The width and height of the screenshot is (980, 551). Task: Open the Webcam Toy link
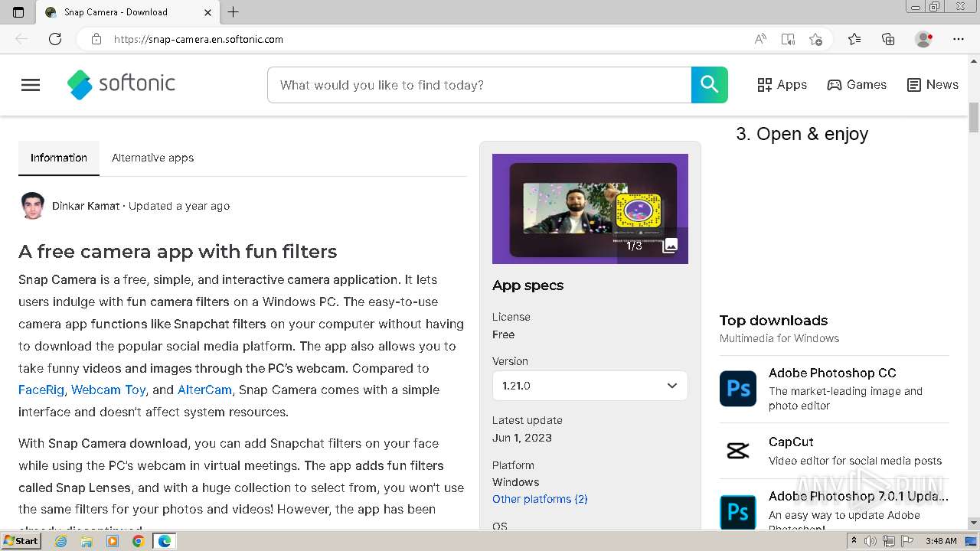109,390
